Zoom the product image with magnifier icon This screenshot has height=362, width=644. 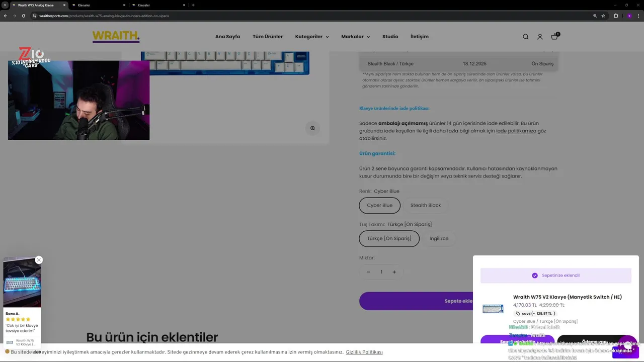click(x=312, y=128)
